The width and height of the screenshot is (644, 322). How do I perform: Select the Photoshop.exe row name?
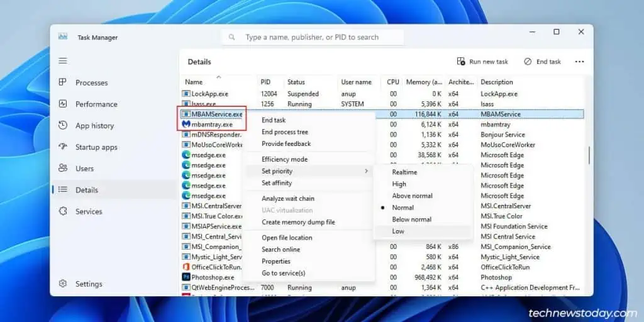pyautogui.click(x=213, y=277)
